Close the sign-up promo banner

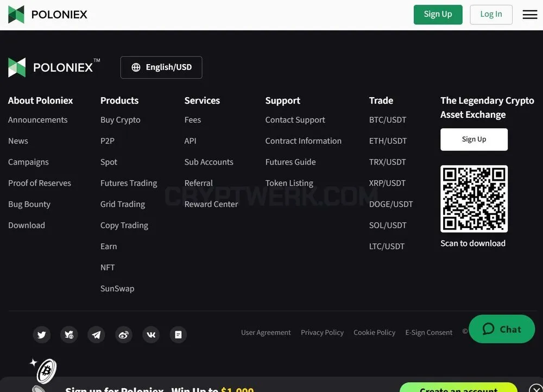(536, 389)
